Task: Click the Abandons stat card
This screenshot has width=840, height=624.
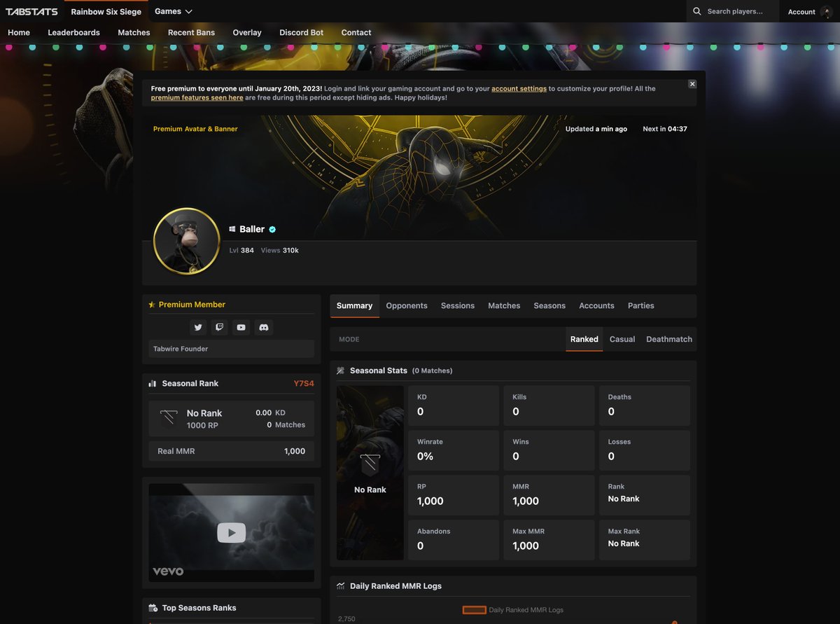Action: point(454,540)
